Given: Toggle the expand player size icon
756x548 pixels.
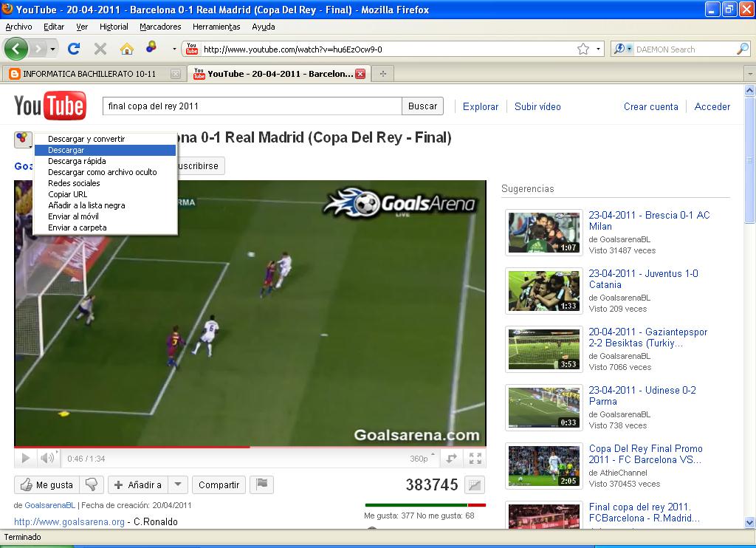Looking at the screenshot, I should click(x=451, y=459).
